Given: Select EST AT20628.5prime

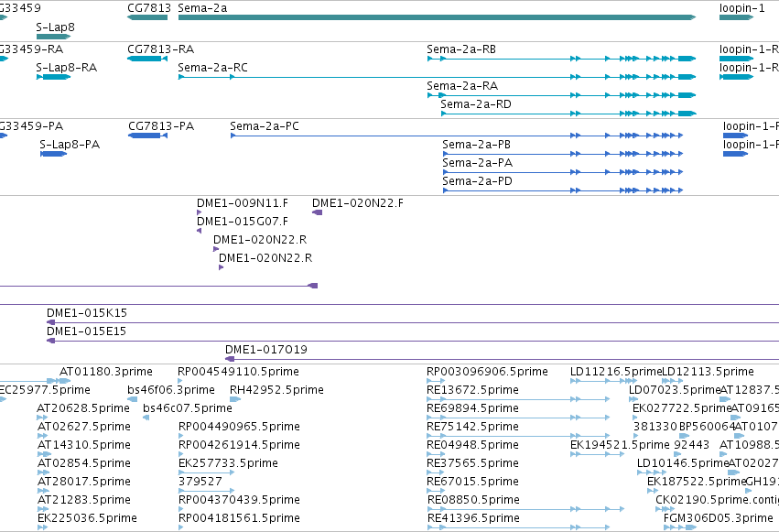Looking at the screenshot, I should pos(42,418).
